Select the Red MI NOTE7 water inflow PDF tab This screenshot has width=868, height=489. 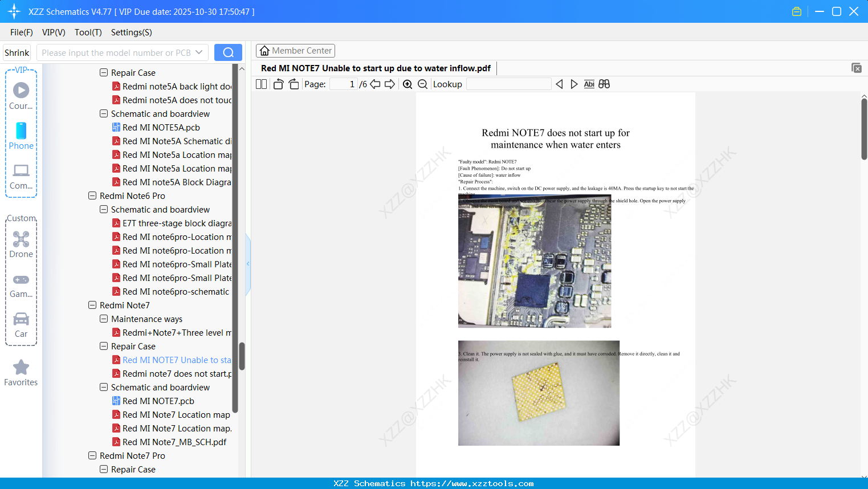(x=376, y=68)
